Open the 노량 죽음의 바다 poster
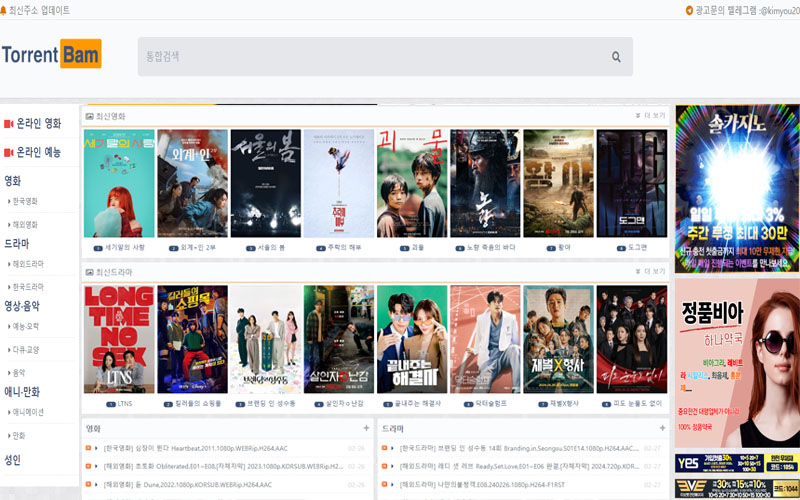The image size is (800, 500). [485, 183]
